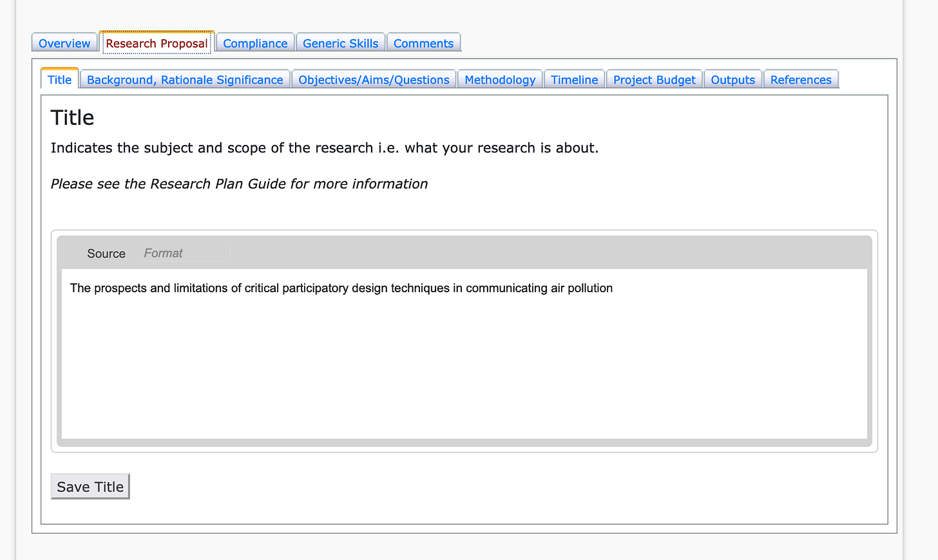Select the Compliance tab

pyautogui.click(x=254, y=42)
